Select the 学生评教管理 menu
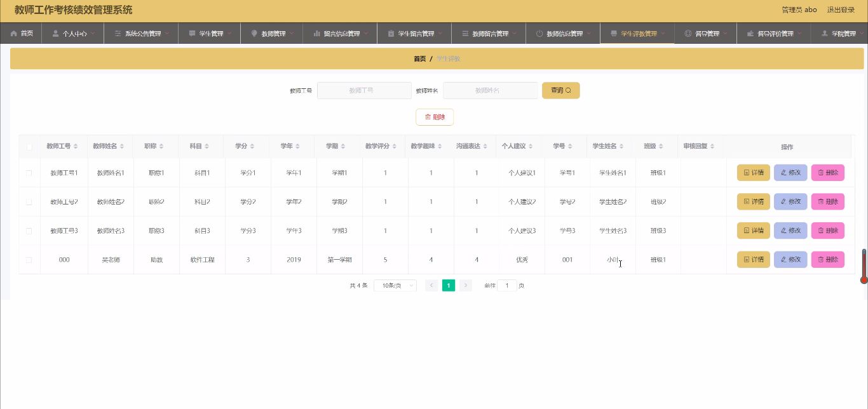The height and width of the screenshot is (409, 868). [637, 34]
